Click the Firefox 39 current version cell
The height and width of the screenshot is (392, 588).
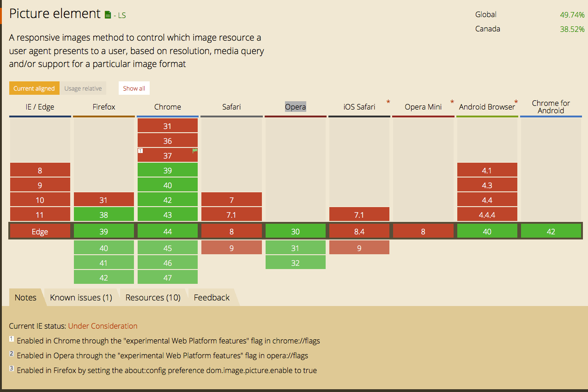(104, 231)
